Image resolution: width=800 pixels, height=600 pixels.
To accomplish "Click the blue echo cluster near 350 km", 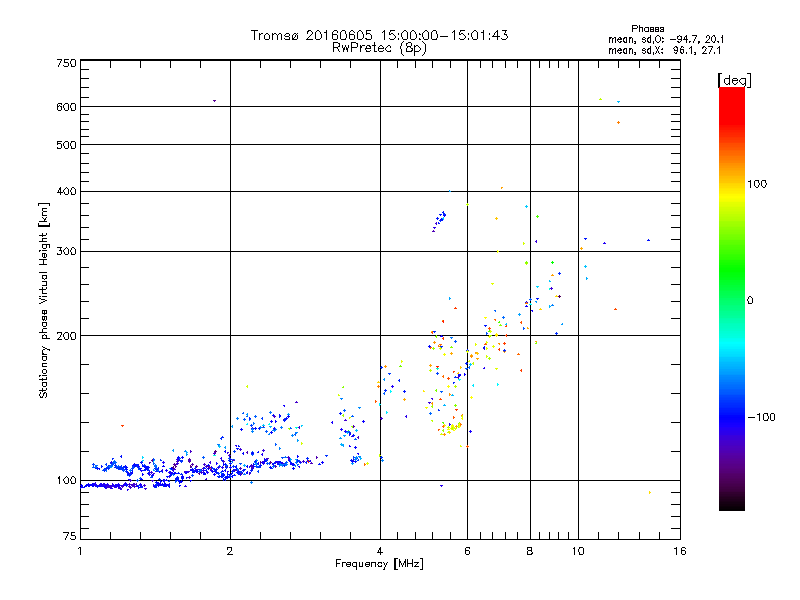I will coord(439,220).
